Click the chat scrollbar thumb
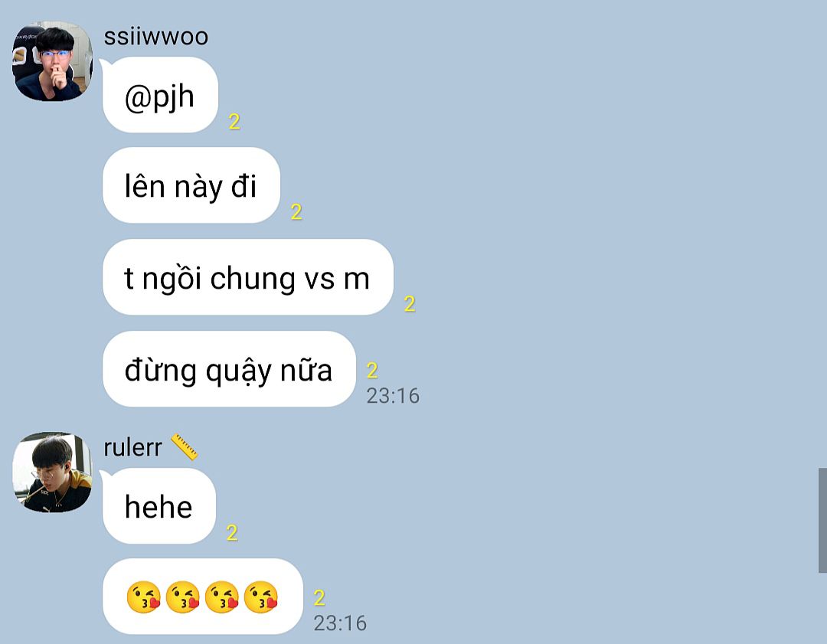Image resolution: width=827 pixels, height=644 pixels. tap(822, 519)
